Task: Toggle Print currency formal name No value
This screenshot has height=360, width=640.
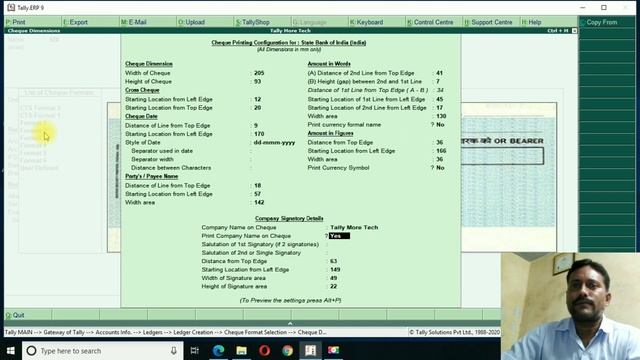Action: click(x=440, y=124)
